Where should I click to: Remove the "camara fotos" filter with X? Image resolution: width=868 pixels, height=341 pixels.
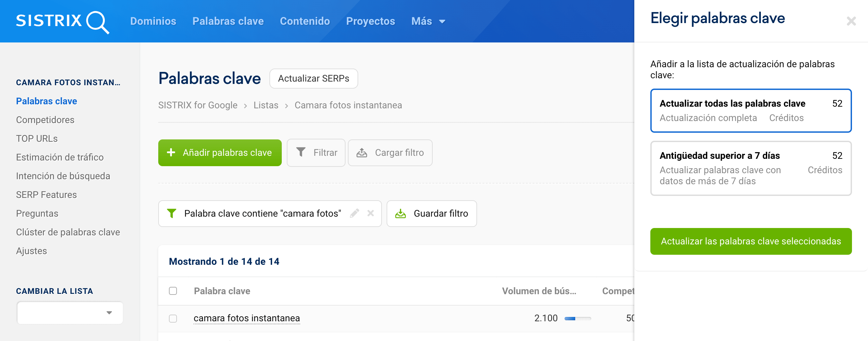point(370,213)
